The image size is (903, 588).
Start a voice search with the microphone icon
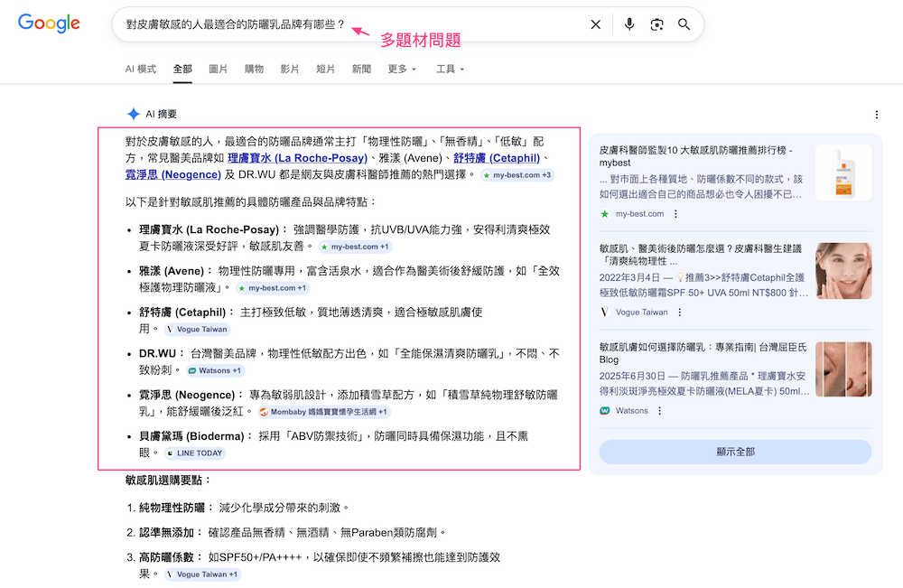click(x=629, y=24)
